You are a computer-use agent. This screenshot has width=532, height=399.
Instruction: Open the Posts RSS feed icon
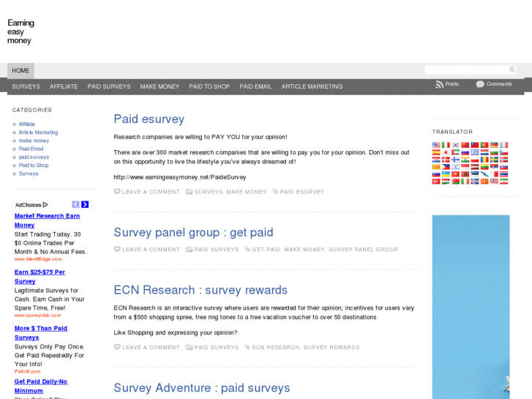439,84
